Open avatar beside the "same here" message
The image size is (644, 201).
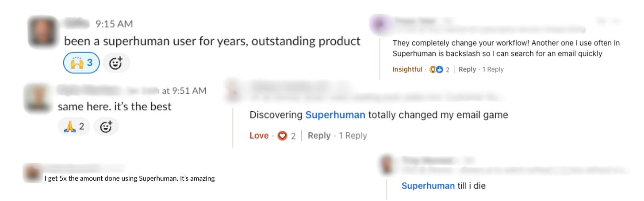pyautogui.click(x=38, y=98)
